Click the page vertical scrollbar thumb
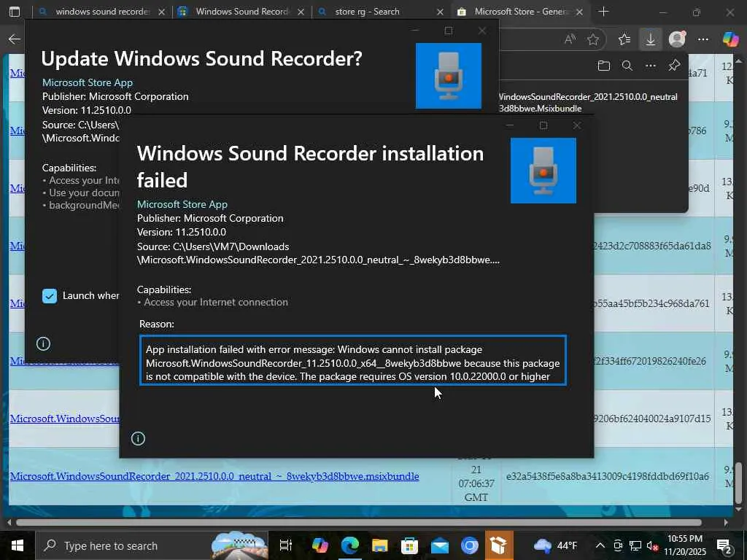Screen dimensions: 747x560 738,483
